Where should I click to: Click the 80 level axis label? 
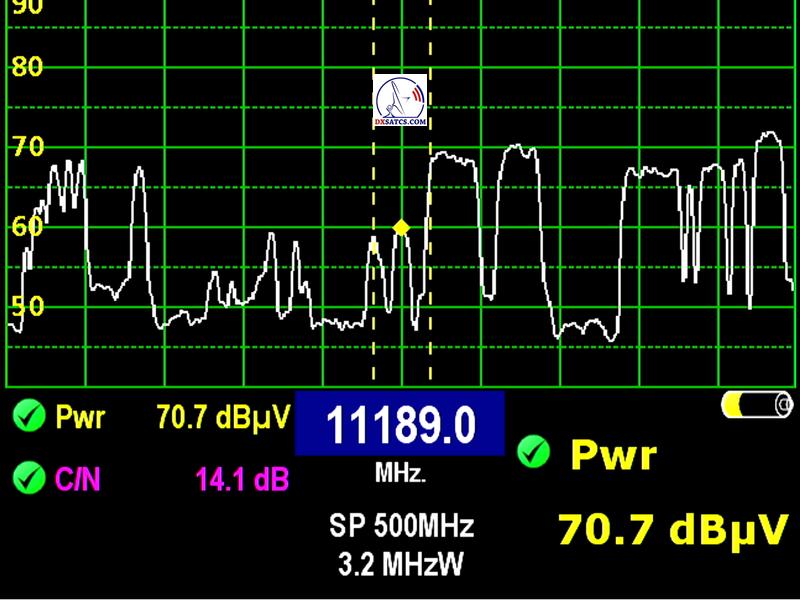[26, 68]
